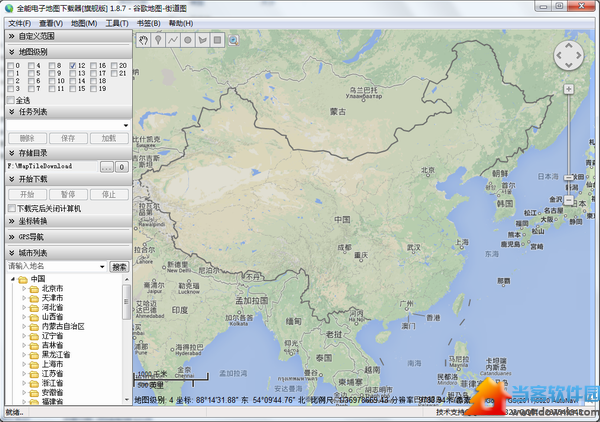Click the 北京市 folder icon

tap(34, 289)
